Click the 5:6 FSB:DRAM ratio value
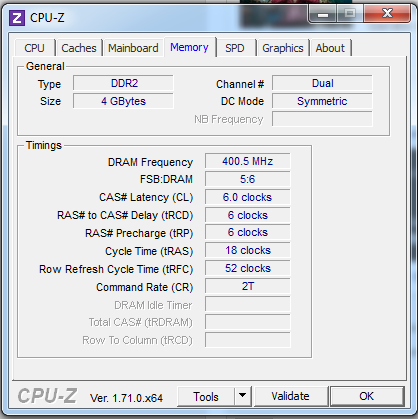The width and height of the screenshot is (418, 419). pyautogui.click(x=248, y=179)
